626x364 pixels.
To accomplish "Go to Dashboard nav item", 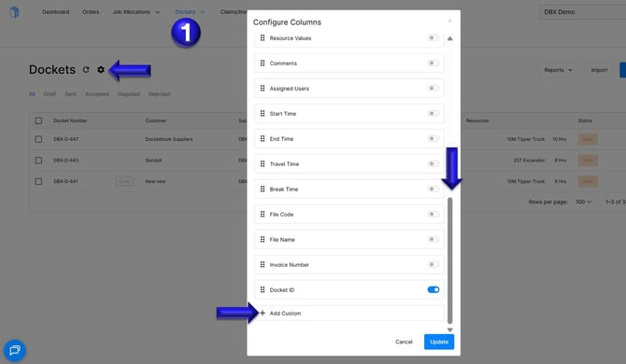I will pyautogui.click(x=55, y=12).
